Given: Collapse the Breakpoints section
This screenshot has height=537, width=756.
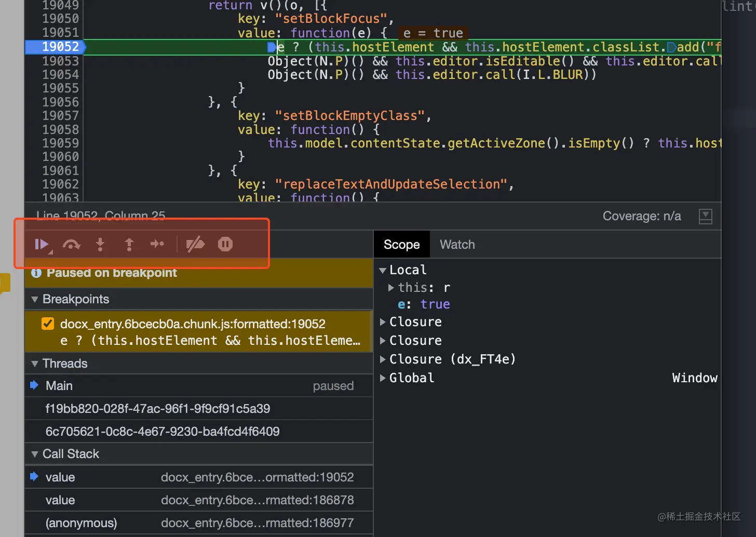Looking at the screenshot, I should pyautogui.click(x=35, y=299).
